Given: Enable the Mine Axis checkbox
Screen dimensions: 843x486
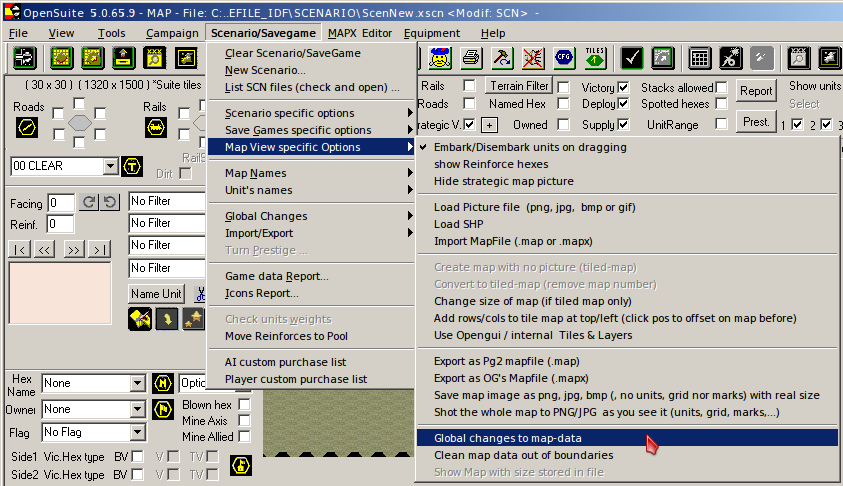Looking at the screenshot, I should (x=244, y=420).
